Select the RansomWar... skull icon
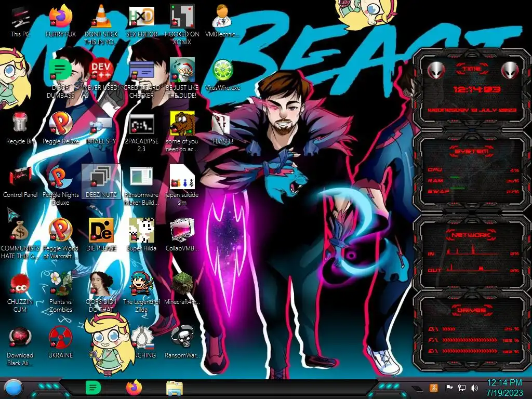The image size is (532, 399). pos(182,343)
